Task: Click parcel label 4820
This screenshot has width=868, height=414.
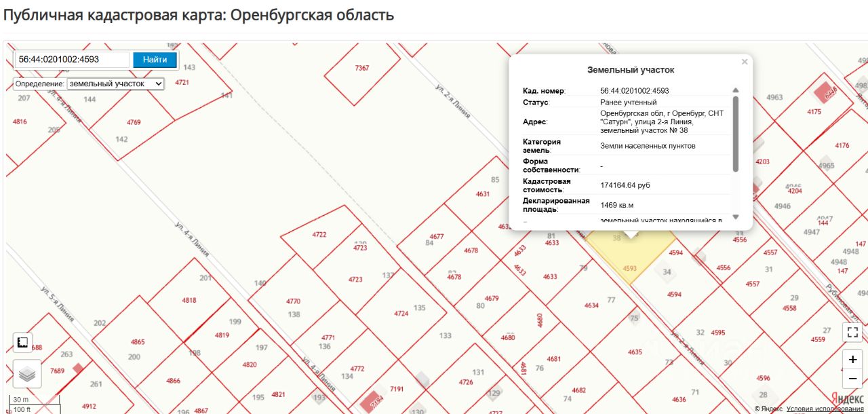Action: coord(250,364)
